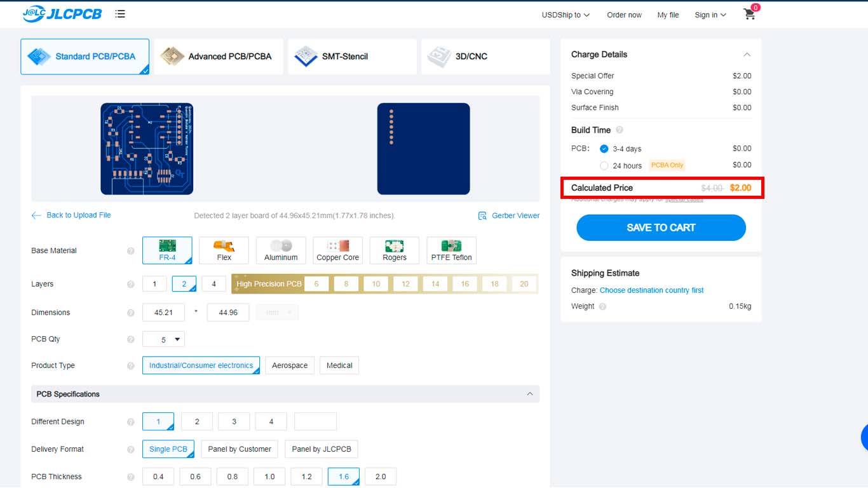The height and width of the screenshot is (488, 868).
Task: Select the 3-4 days build time option
Action: 604,149
